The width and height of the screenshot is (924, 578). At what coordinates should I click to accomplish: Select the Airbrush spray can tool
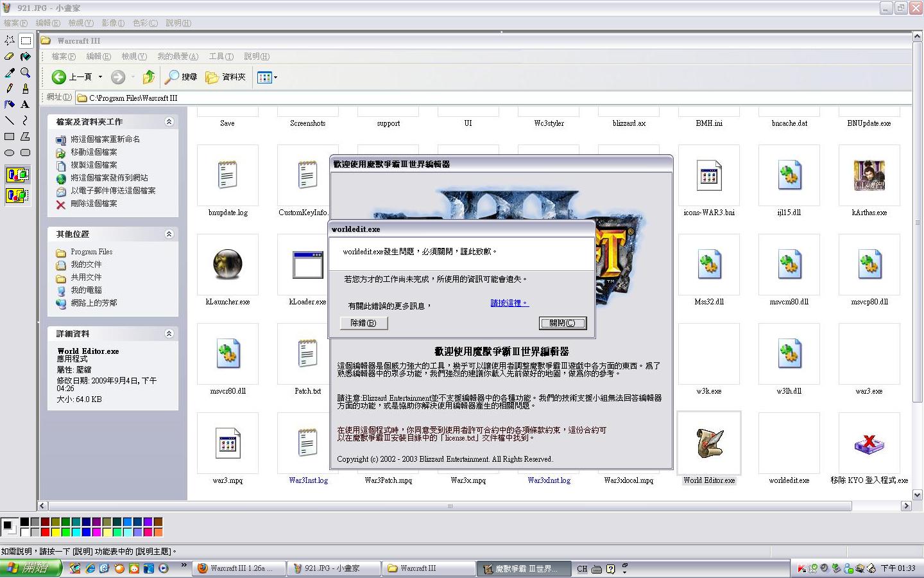(x=10, y=104)
